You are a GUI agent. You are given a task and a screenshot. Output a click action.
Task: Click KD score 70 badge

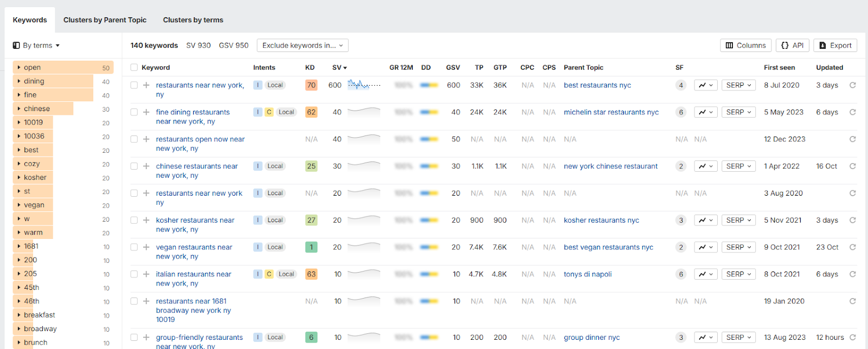click(311, 85)
